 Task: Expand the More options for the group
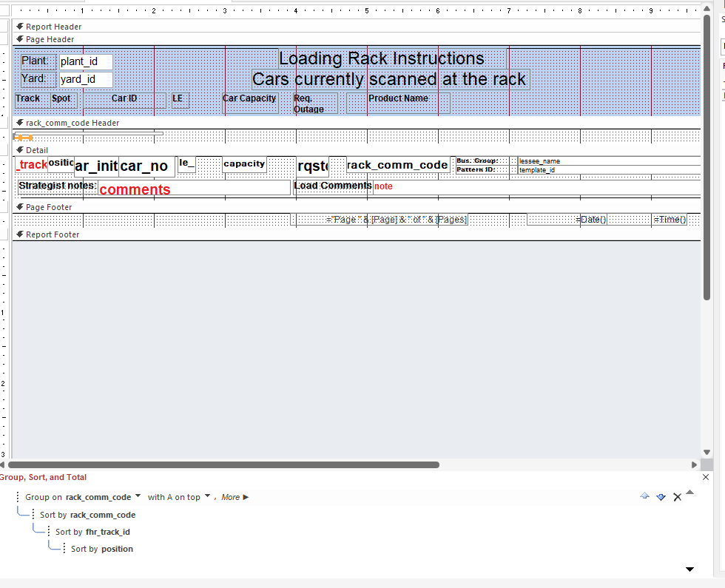[x=235, y=497]
